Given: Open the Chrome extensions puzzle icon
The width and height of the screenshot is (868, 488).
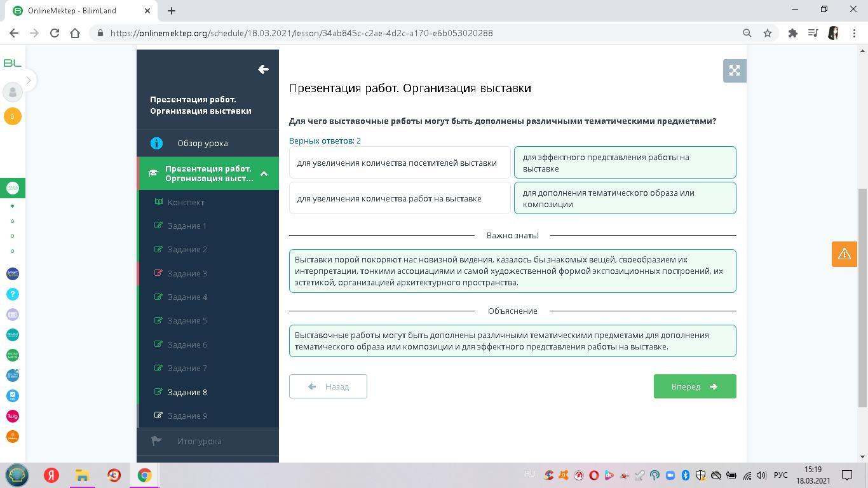Looking at the screenshot, I should 792,33.
